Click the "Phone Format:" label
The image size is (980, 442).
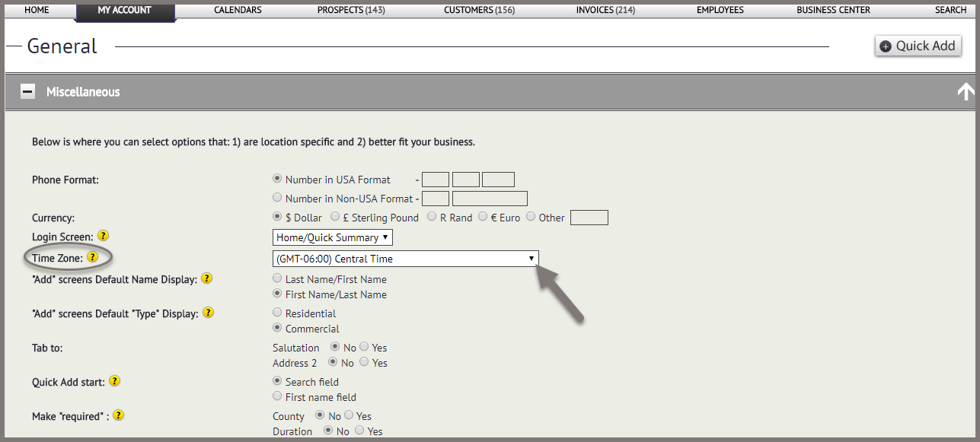click(x=65, y=180)
